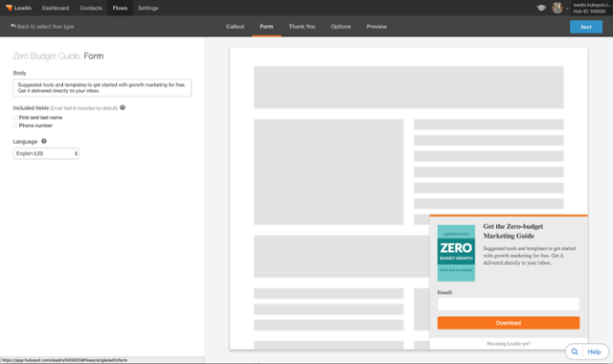The height and width of the screenshot is (364, 613).
Task: Switch to the Callout tab
Action: point(235,27)
